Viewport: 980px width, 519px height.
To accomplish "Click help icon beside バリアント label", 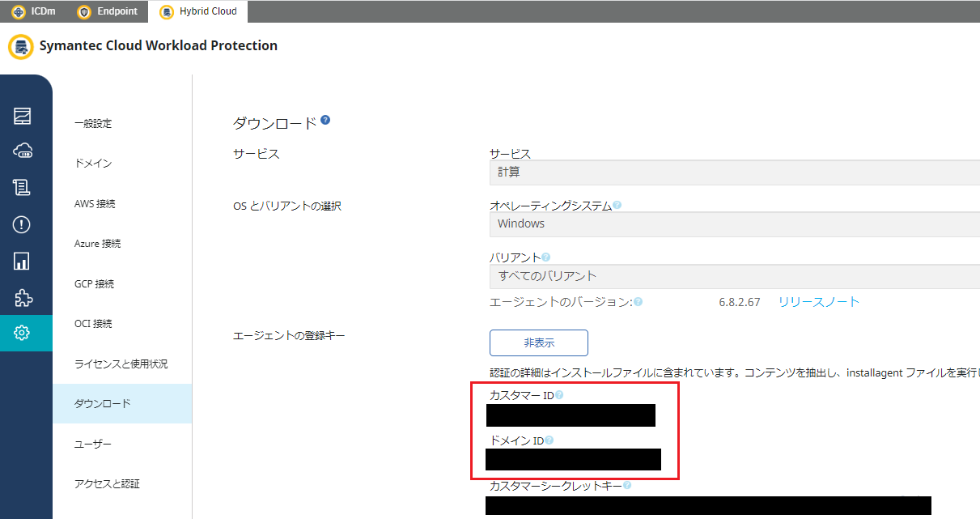I will [545, 257].
